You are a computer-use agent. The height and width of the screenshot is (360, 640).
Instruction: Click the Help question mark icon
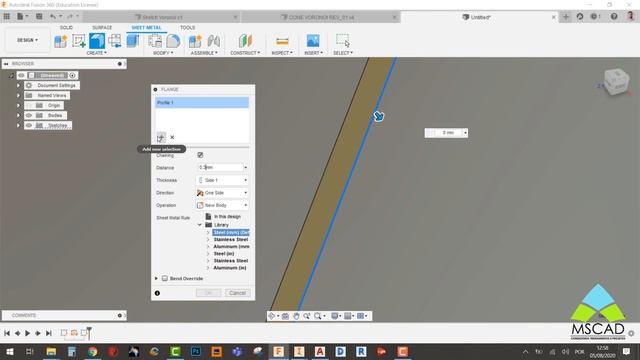pyautogui.click(x=614, y=16)
